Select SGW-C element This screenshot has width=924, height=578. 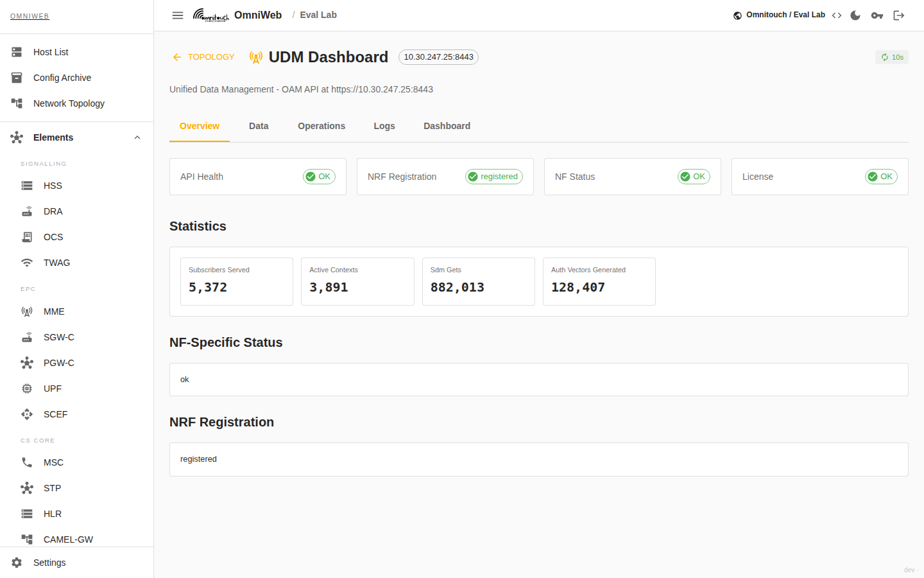tap(77, 337)
